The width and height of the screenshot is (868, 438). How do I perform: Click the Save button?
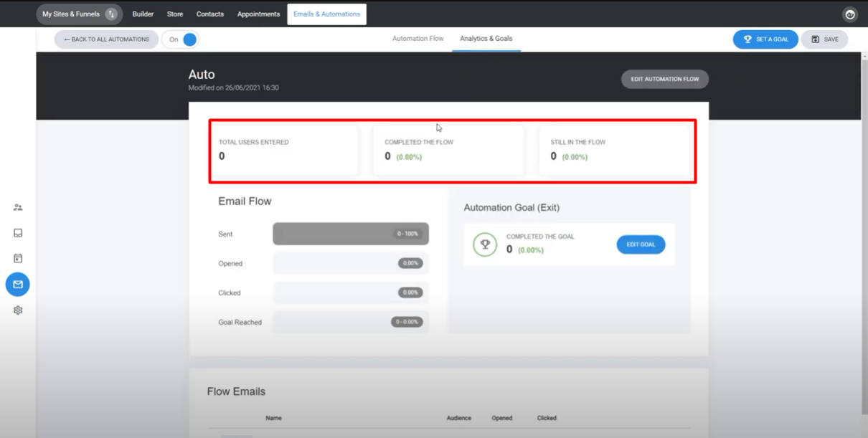[824, 39]
